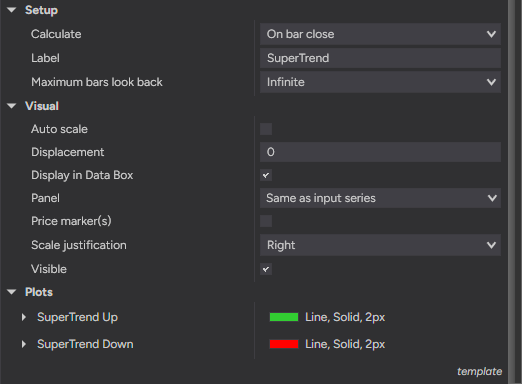Open the Calculate dropdown
522x384 pixels.
click(380, 34)
